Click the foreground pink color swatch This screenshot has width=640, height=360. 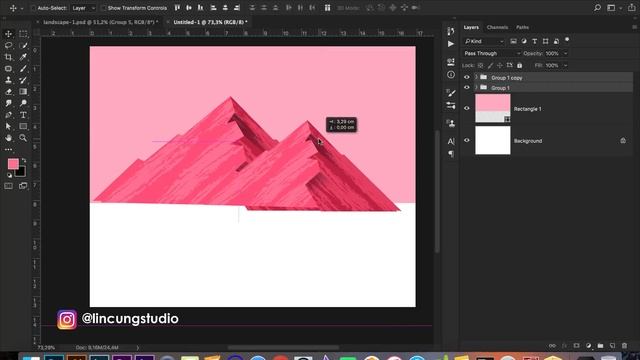[13, 164]
